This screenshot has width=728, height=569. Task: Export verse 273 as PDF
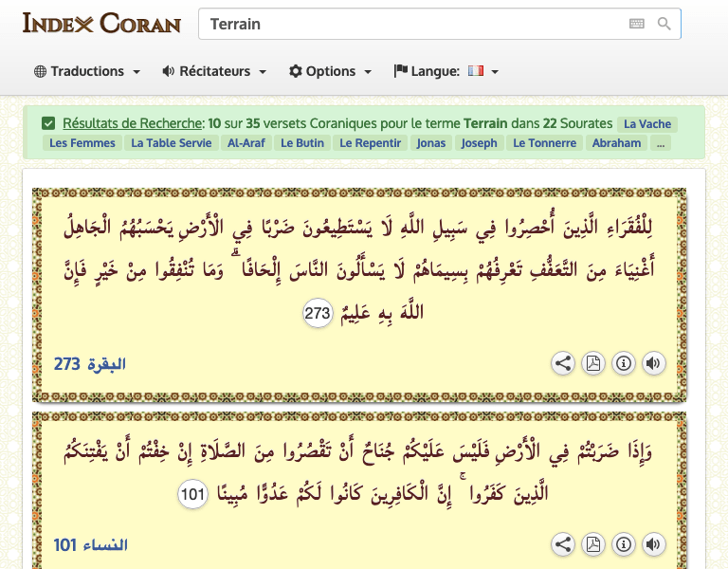click(x=592, y=363)
